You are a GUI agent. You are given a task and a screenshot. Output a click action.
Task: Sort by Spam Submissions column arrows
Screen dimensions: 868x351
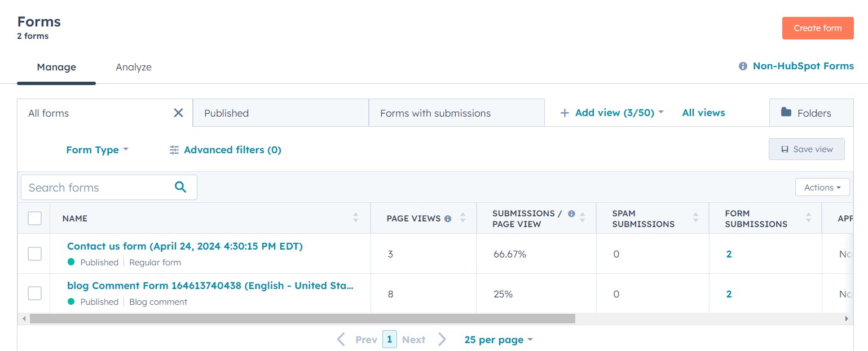695,217
